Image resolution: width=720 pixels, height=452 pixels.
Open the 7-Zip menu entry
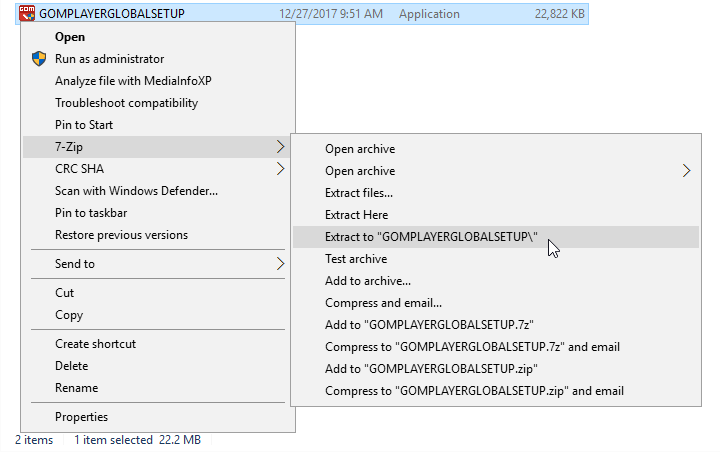pos(156,147)
